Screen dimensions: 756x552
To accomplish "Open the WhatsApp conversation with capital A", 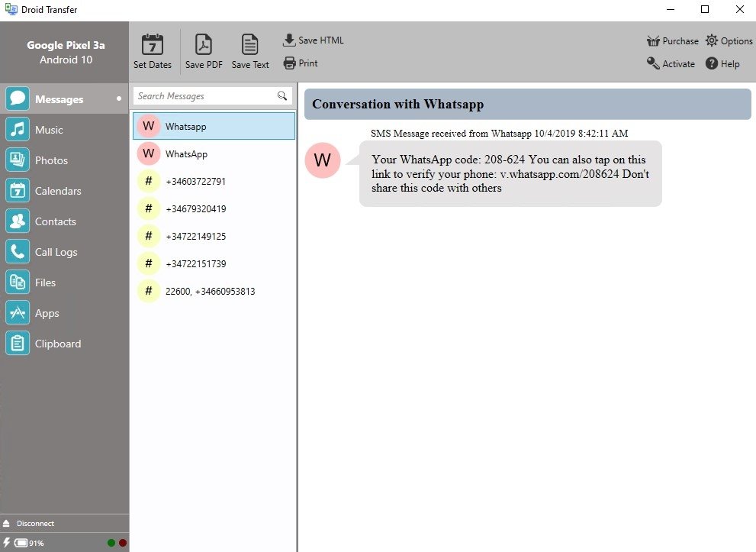I will 214,154.
